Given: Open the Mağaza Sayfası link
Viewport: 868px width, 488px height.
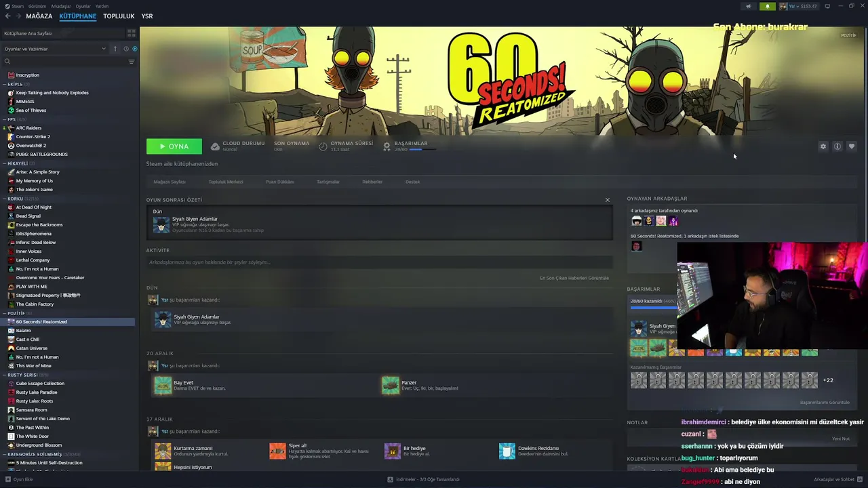Looking at the screenshot, I should pyautogui.click(x=170, y=182).
